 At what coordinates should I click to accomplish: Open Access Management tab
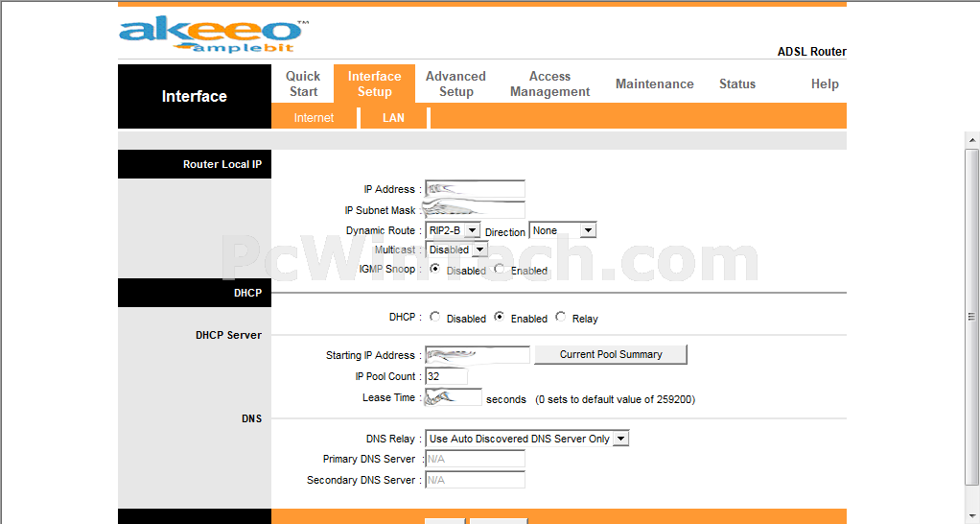[549, 83]
